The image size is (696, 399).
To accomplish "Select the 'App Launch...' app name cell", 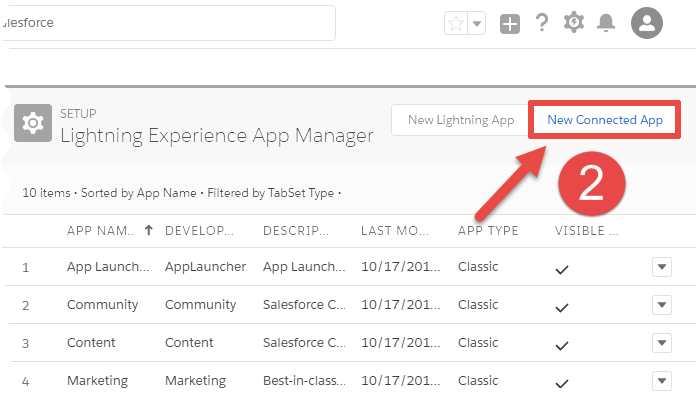I will point(108,267).
